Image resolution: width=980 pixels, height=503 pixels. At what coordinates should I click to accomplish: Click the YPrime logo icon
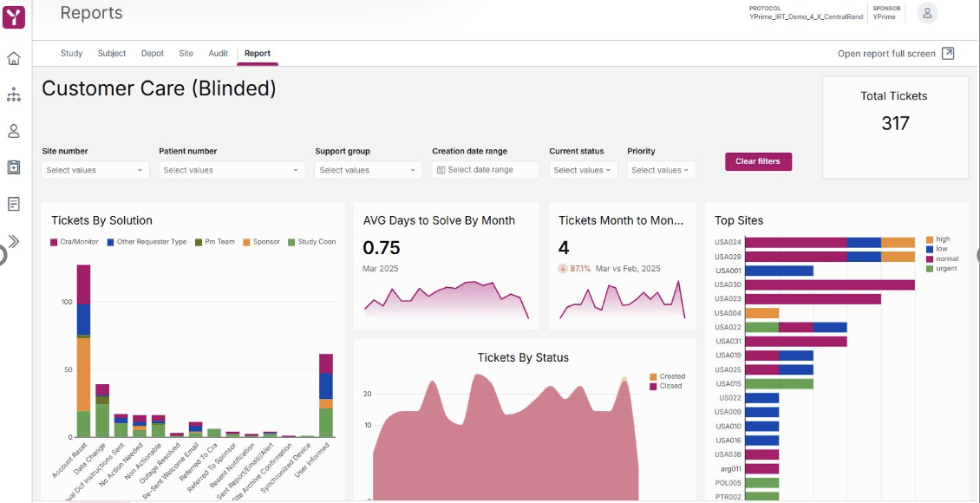coord(14,16)
